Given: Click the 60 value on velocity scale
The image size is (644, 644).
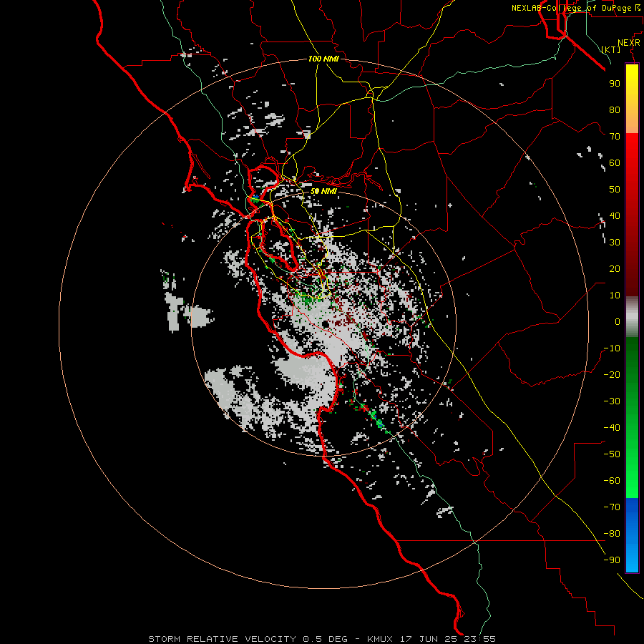Looking at the screenshot, I should pyautogui.click(x=615, y=163).
